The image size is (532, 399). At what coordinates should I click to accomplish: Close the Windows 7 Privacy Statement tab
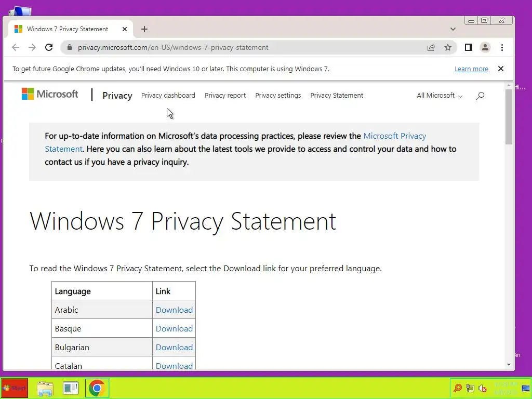point(125,29)
